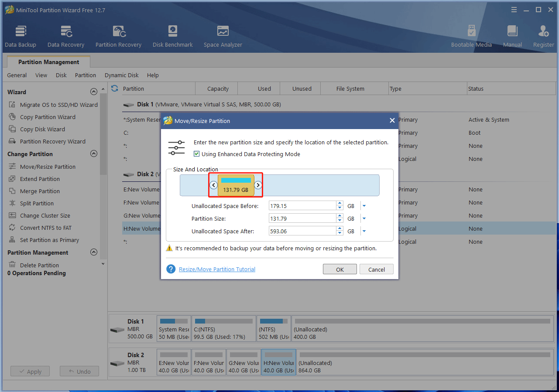Screen dimensions: 559x392
Task: Refresh the partition list via the refresh icon
Action: point(115,89)
